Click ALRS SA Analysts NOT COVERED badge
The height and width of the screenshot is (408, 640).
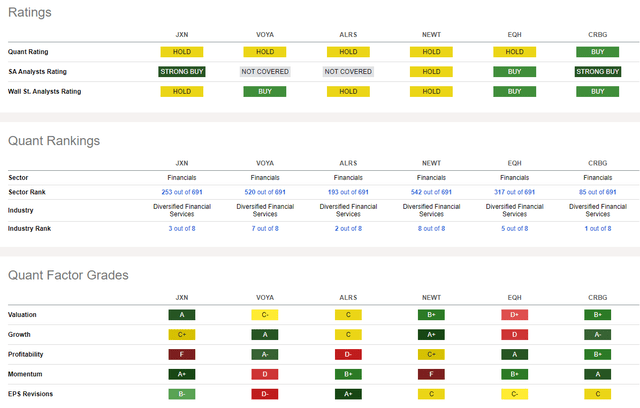[348, 72]
